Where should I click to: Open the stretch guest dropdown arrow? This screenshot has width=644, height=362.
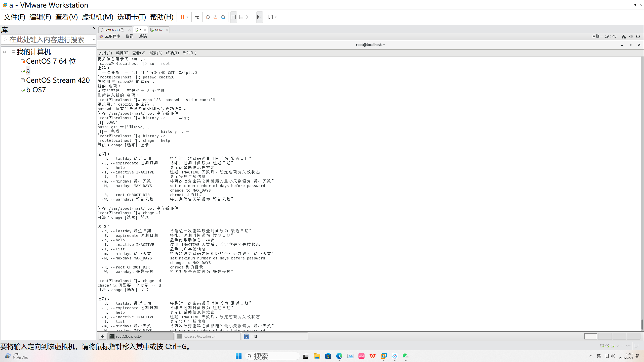(x=276, y=17)
